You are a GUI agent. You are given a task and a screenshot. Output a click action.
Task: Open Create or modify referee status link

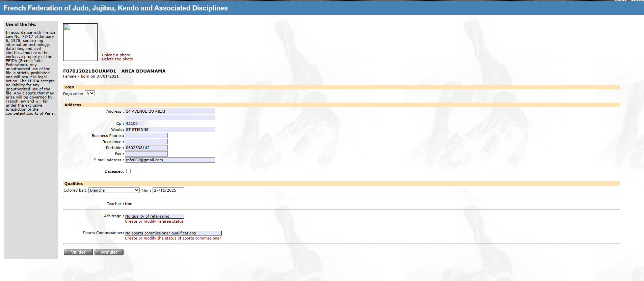(154, 221)
